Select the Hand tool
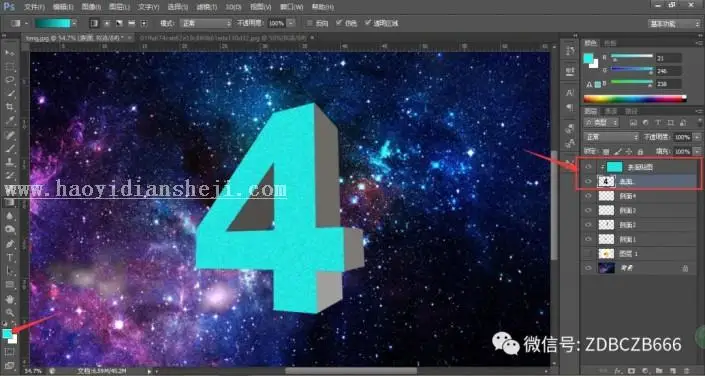This screenshot has width=705, height=376. (9, 299)
